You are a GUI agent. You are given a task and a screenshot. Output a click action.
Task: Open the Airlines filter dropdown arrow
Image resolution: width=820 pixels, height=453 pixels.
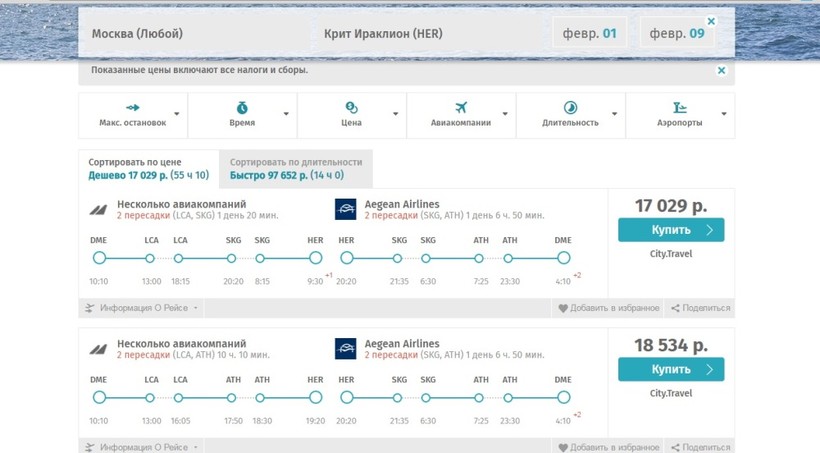[505, 114]
